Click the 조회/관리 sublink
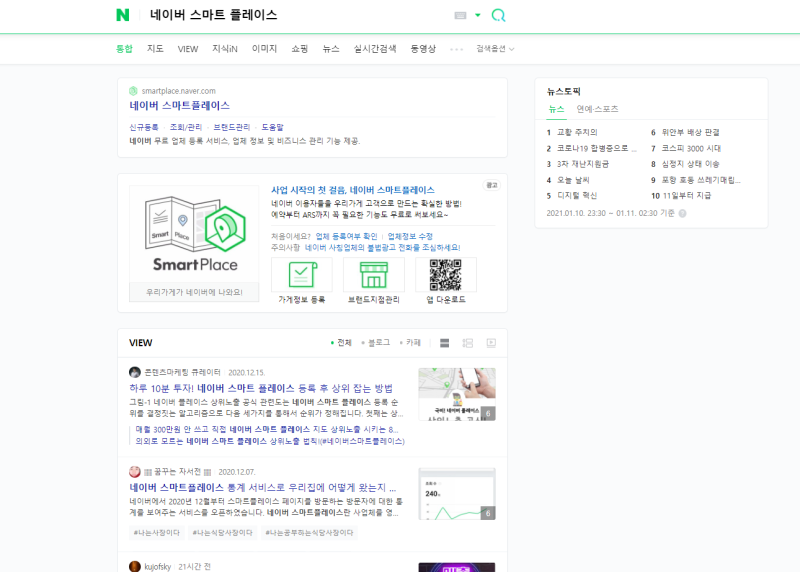Viewport: 800px width, 572px height. point(186,127)
